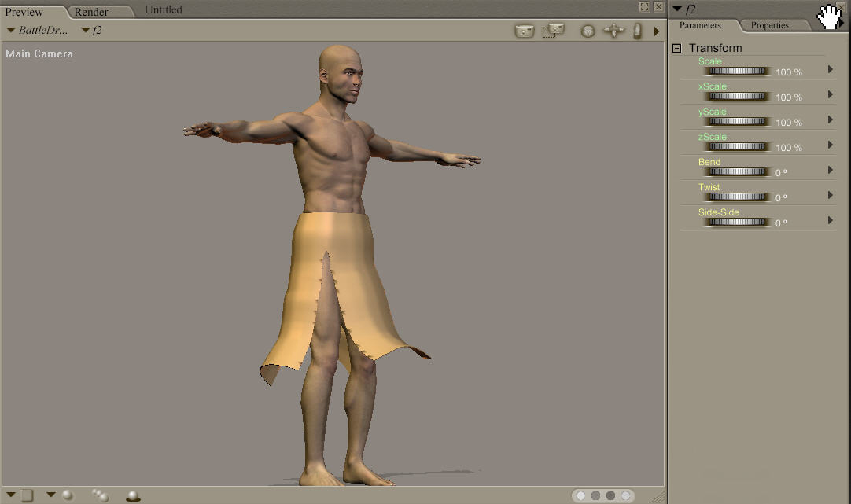Click the render camera icon in preview toolbar
The height and width of the screenshot is (504, 851).
525,31
